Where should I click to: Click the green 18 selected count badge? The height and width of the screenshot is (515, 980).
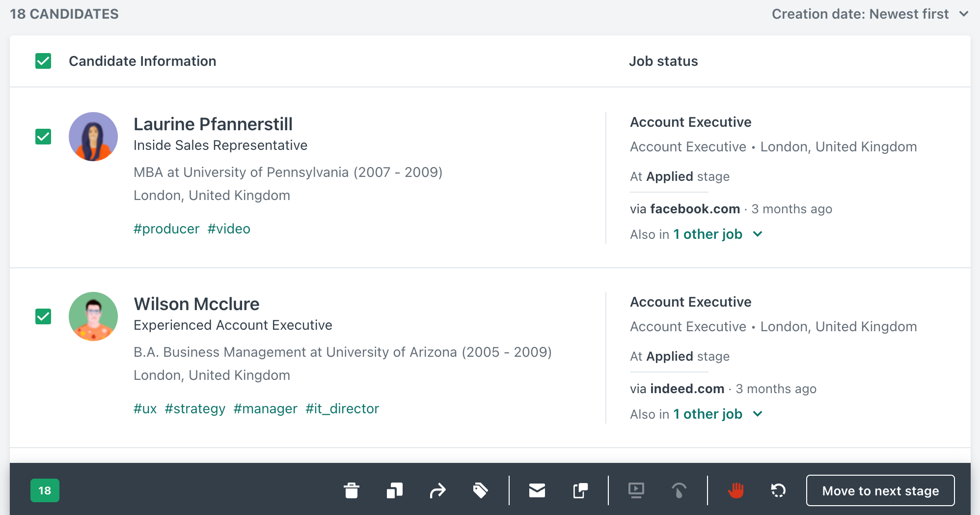point(45,490)
